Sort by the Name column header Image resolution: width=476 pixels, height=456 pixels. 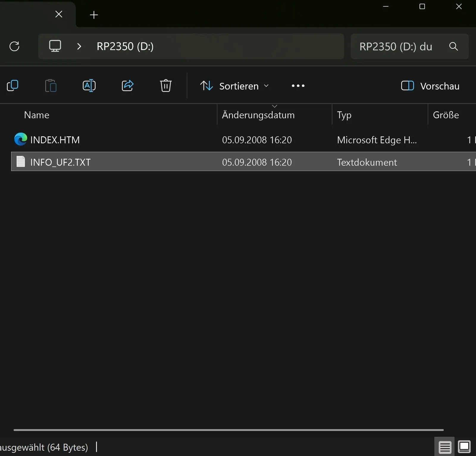(37, 115)
